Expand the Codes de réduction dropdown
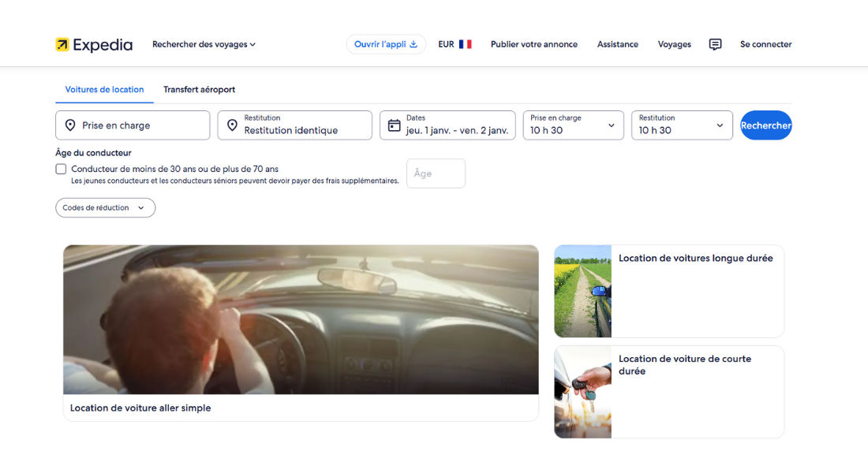The image size is (868, 473). point(105,208)
